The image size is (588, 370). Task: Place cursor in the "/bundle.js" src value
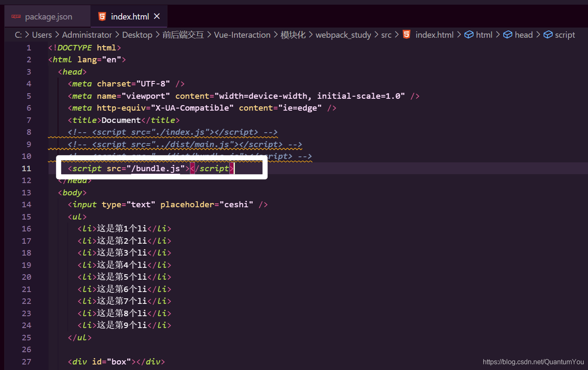click(156, 168)
